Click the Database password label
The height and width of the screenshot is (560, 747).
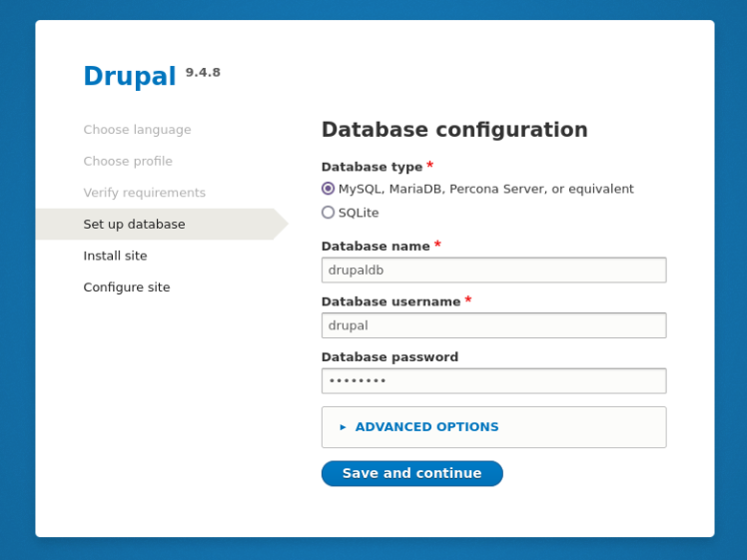pos(389,357)
